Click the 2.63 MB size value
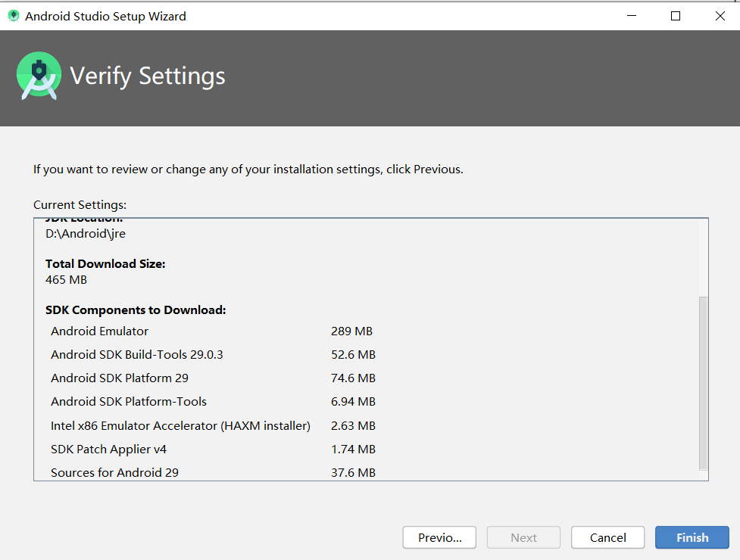 (x=353, y=425)
